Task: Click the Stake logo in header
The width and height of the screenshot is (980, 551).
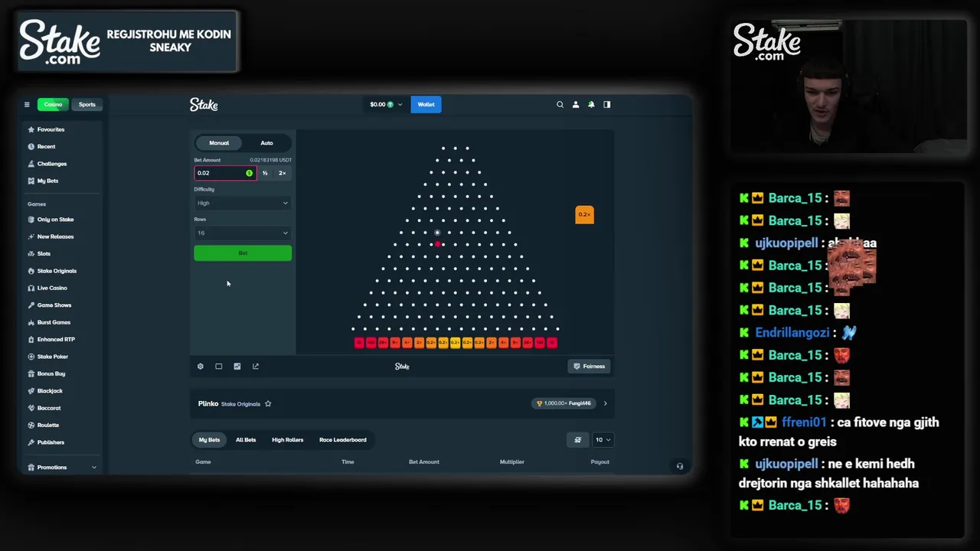Action: pos(204,105)
